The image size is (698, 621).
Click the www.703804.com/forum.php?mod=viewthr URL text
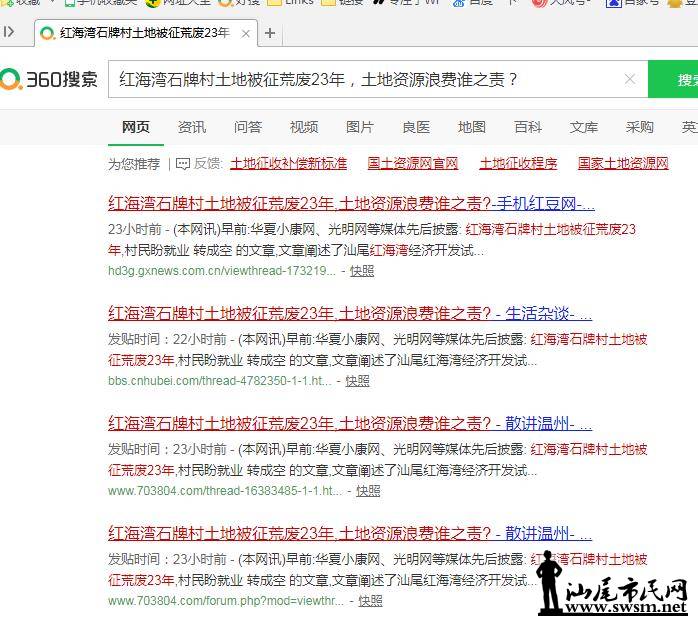(x=226, y=601)
